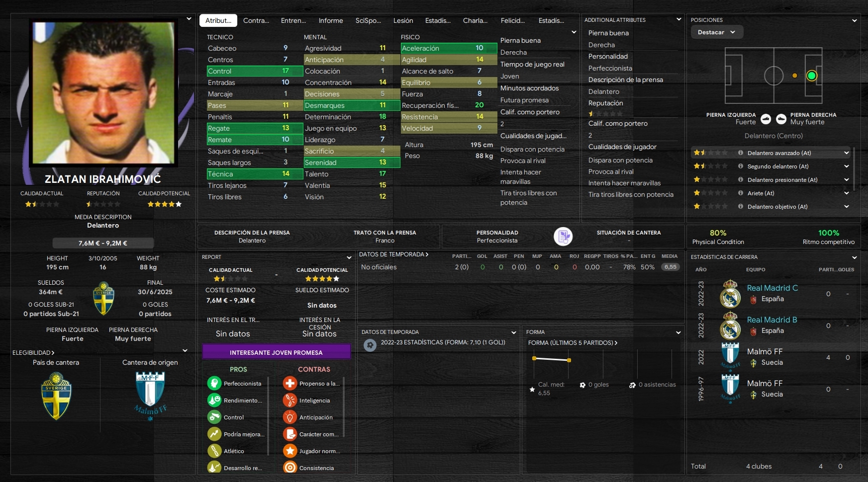The width and height of the screenshot is (868, 482).
Task: Click the Real Madrid C crest
Action: click(730, 294)
